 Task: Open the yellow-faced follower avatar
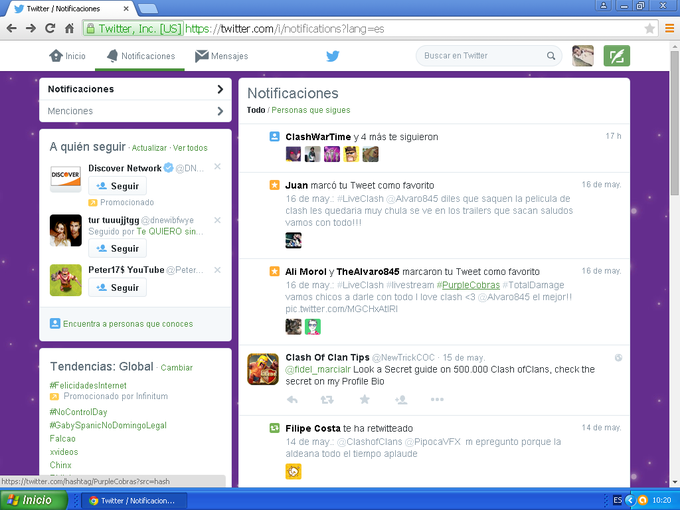coord(351,154)
